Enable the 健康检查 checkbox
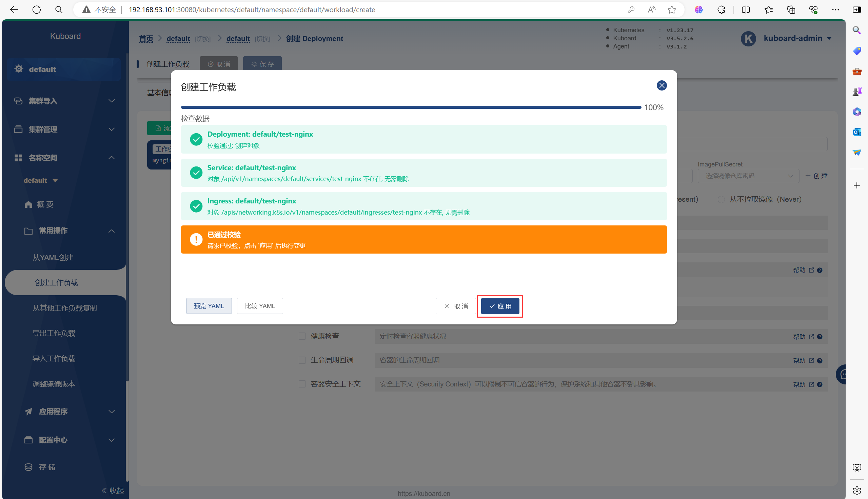 pos(302,336)
